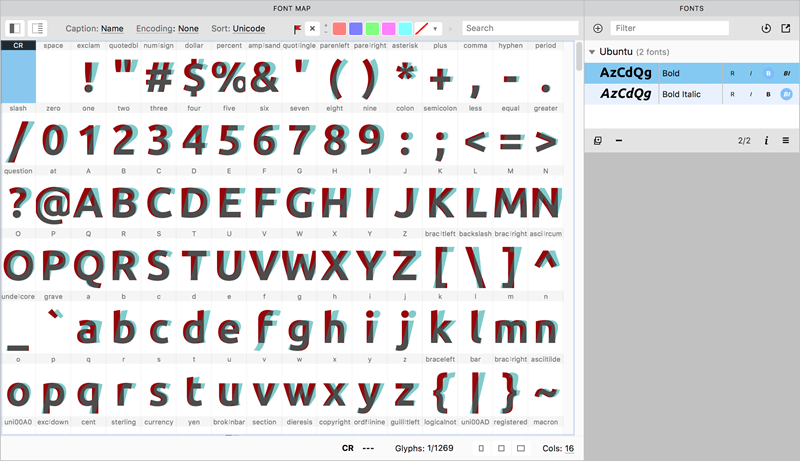The image size is (800, 461).
Task: Toggle the Bold (B) style link on Bold row
Action: coord(768,73)
